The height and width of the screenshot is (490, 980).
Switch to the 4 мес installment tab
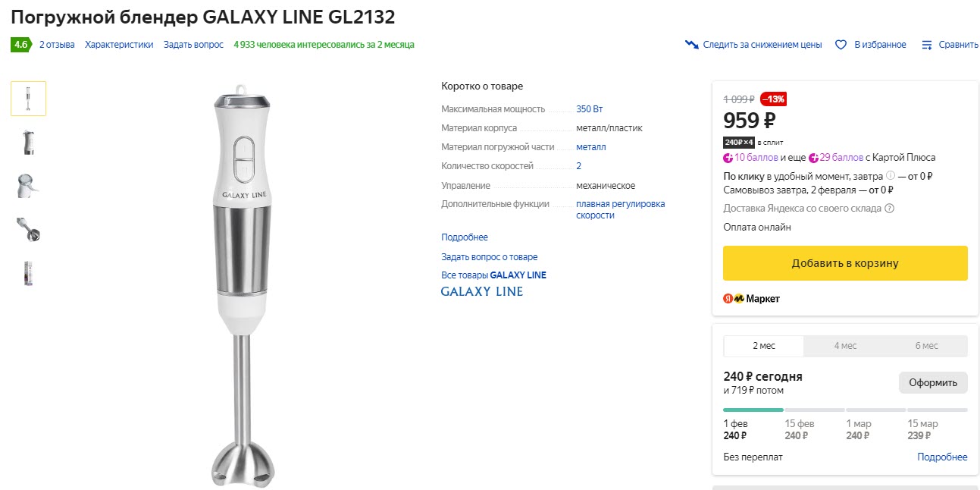(x=845, y=346)
